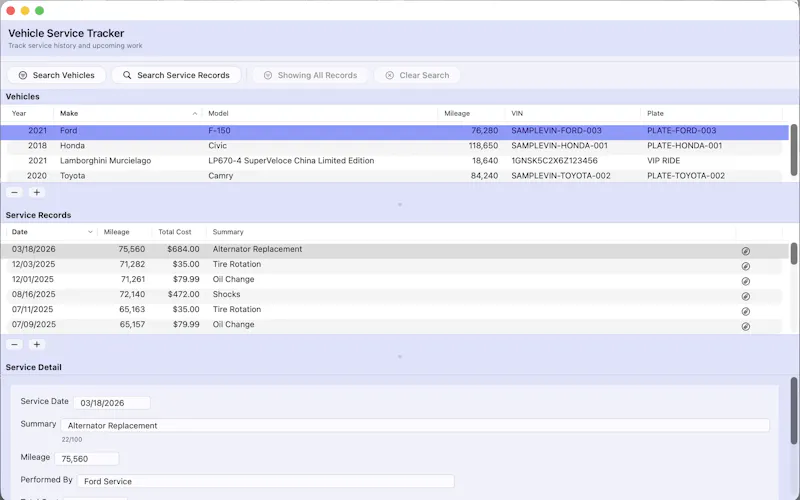Click SAMPLEVIN-HONDA-001 cell
The height and width of the screenshot is (500, 800).
point(559,145)
